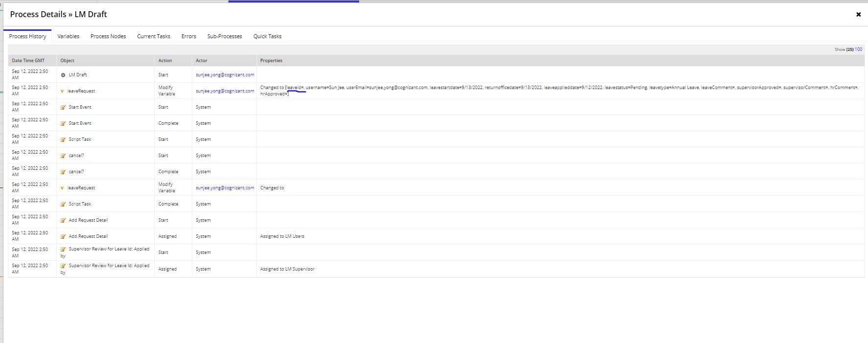Select 'LM Draft' object text
Screen dimensions: 868x343
pos(78,75)
